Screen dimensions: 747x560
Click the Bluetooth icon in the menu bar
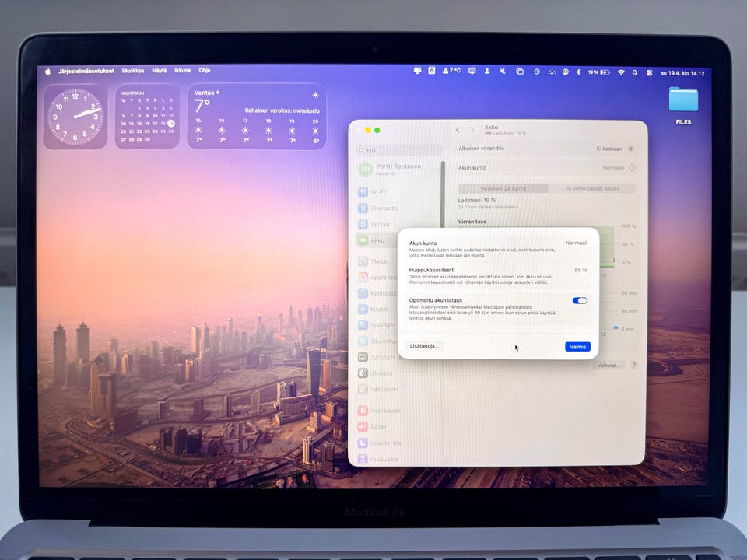(x=578, y=72)
